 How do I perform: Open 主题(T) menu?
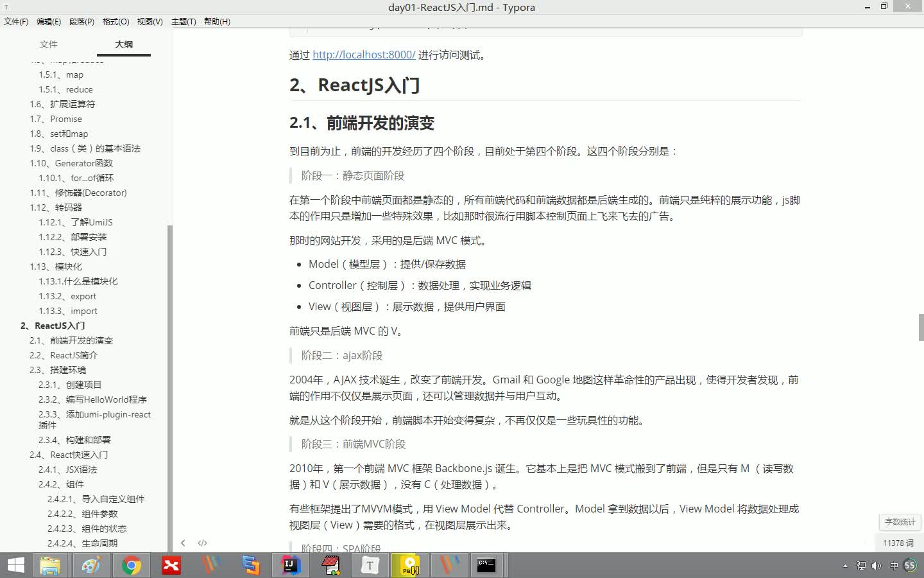184,21
